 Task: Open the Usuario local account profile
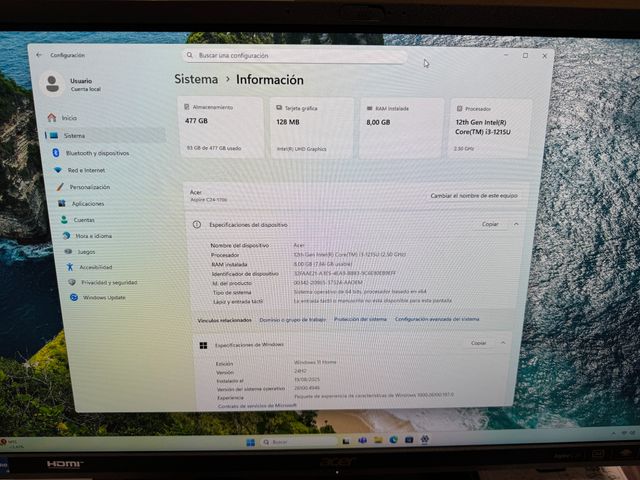pyautogui.click(x=72, y=84)
